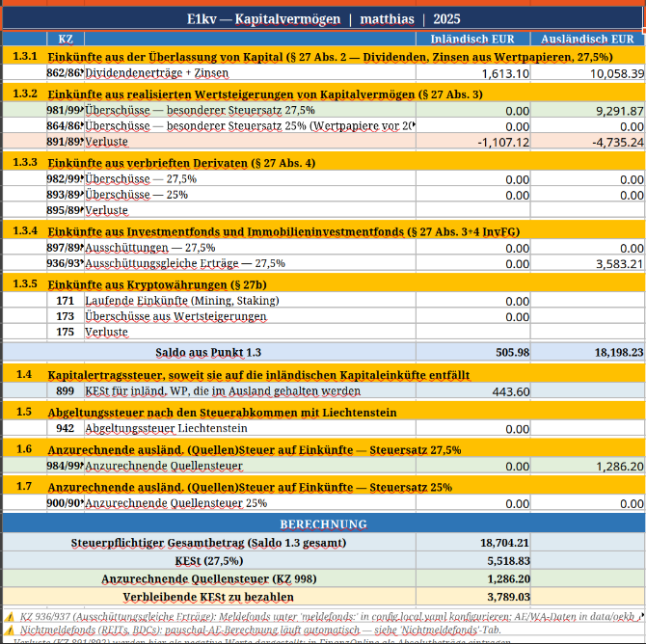Select the value 3,583.21
This screenshot has width=646, height=644.
[x=588, y=264]
